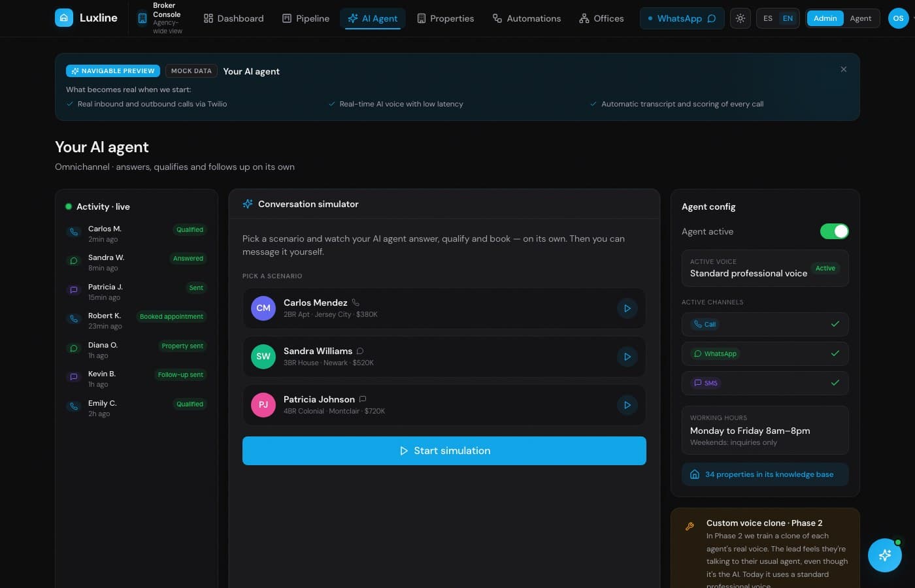Click the phone icon beside Emily C. activity
This screenshot has width=915, height=588.
[74, 406]
